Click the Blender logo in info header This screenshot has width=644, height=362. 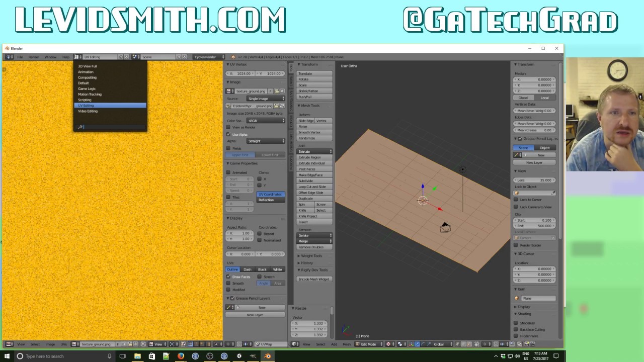[x=232, y=57]
